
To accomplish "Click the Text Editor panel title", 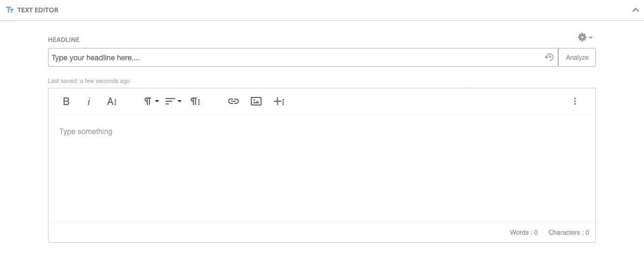I will pyautogui.click(x=38, y=10).
